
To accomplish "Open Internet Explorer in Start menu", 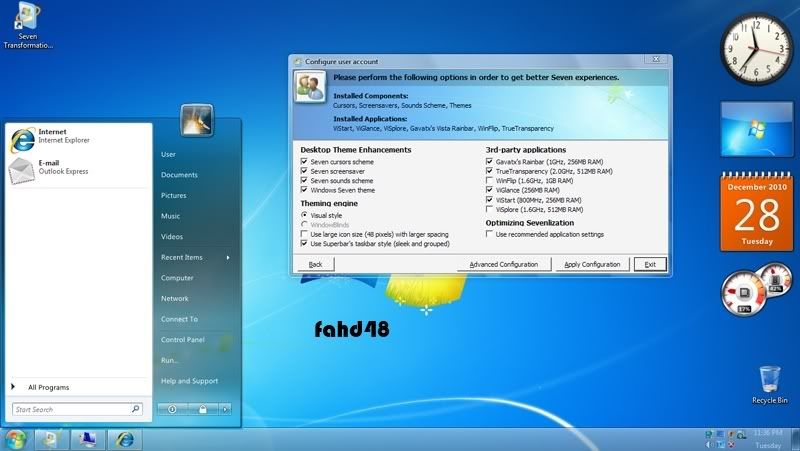I will pos(79,139).
